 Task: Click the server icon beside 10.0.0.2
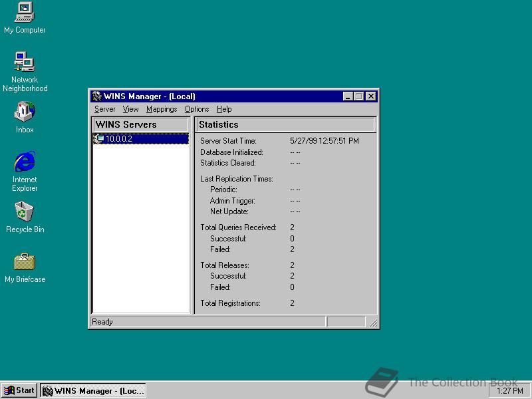click(x=99, y=138)
